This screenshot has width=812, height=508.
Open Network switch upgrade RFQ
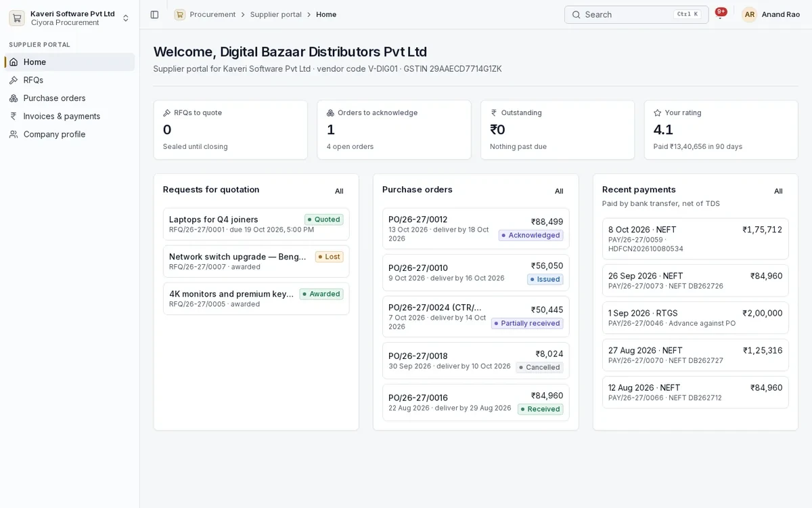[x=256, y=261]
